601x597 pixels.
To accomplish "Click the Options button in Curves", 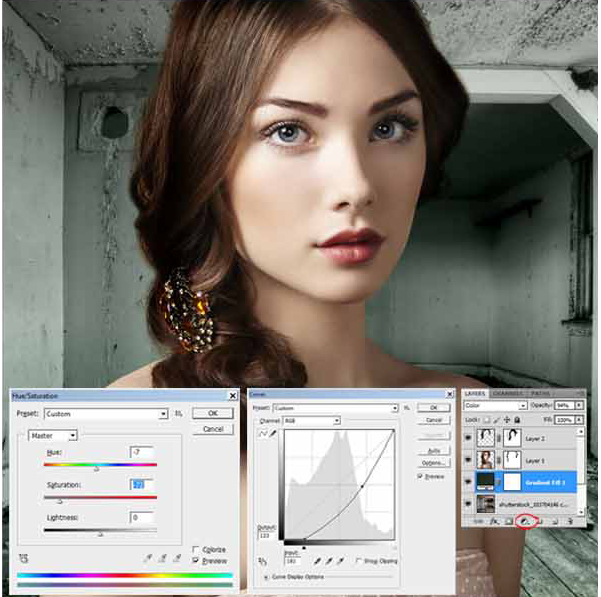I will click(x=434, y=463).
